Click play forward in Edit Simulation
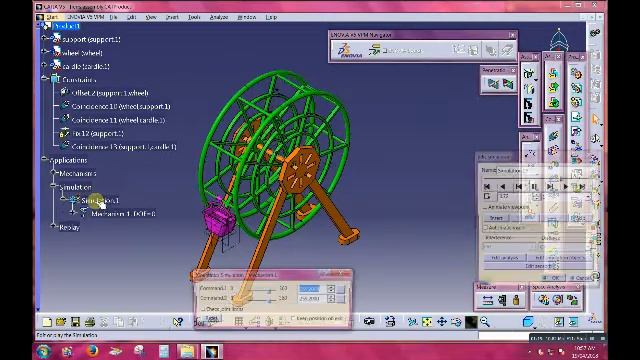Viewport: 640px width, 360px height. pos(566,187)
